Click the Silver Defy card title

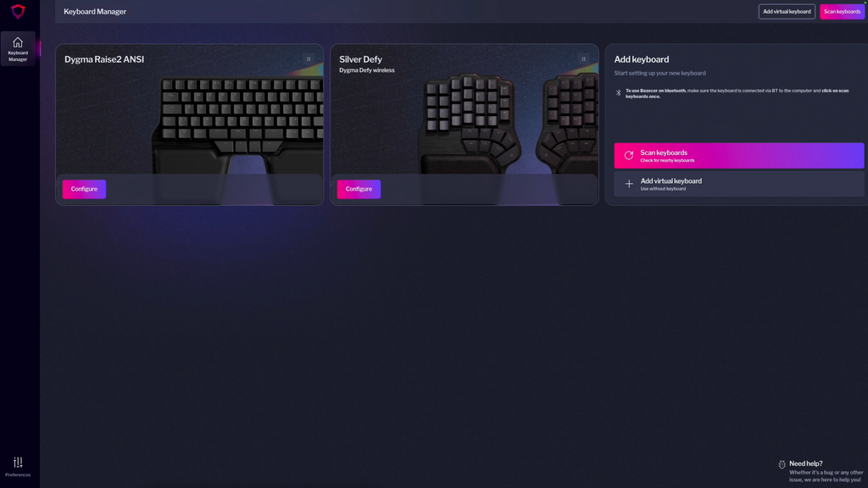click(360, 59)
